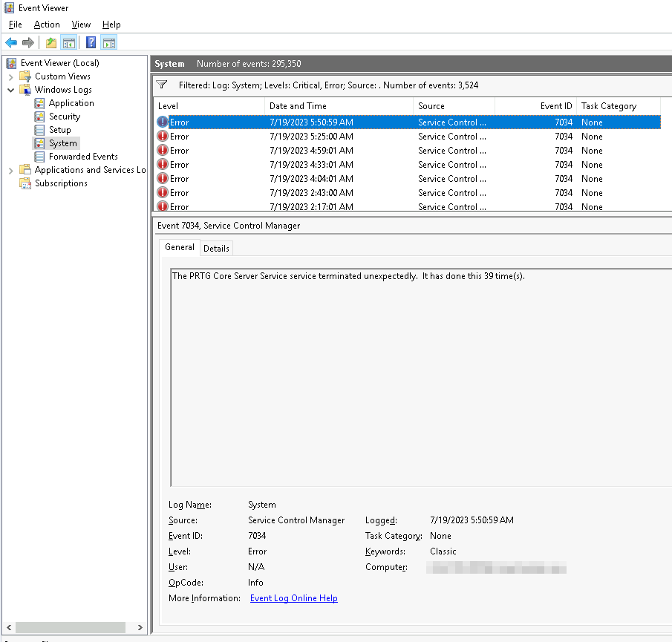This screenshot has height=642, width=672.
Task: Click the Custom Views folder icon
Action: [x=25, y=76]
